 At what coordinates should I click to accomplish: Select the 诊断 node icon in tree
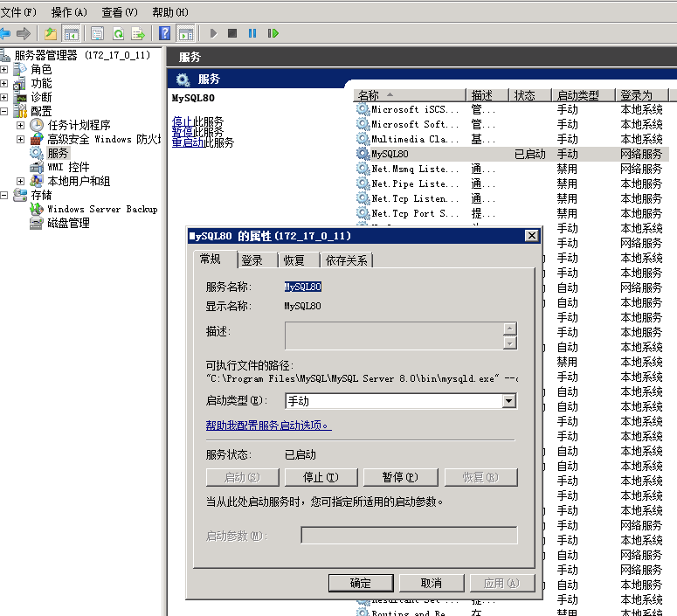click(20, 98)
